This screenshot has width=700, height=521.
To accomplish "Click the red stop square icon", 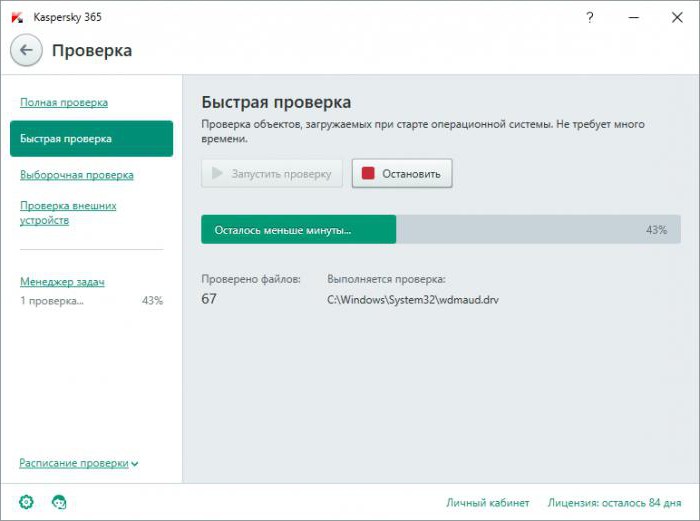I will pos(368,173).
